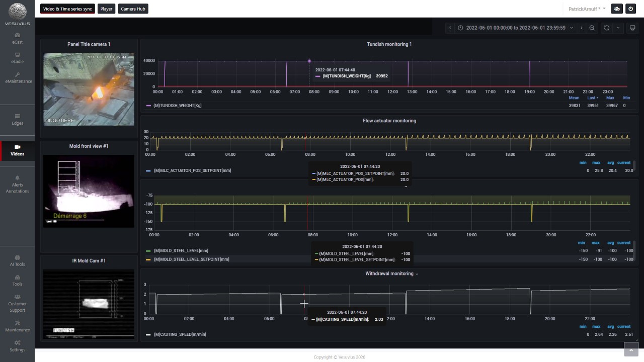The height and width of the screenshot is (362, 644).
Task: Click the users group icon button
Action: (617, 9)
